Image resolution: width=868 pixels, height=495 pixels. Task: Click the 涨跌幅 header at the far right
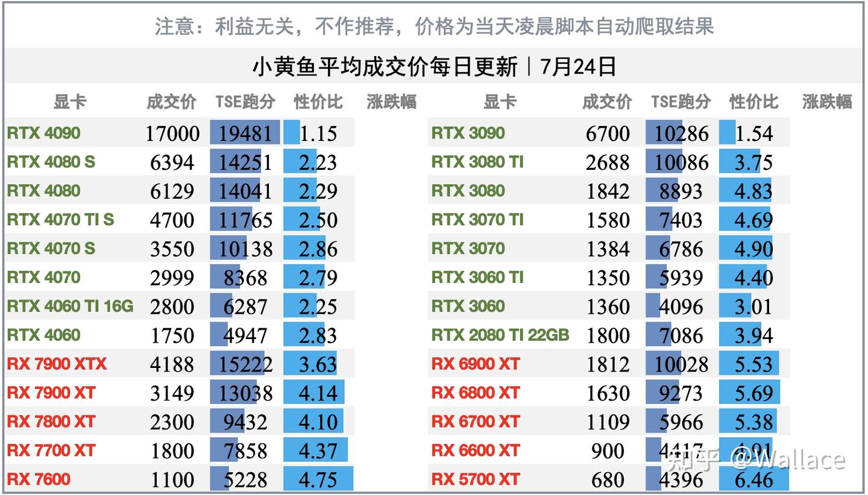[827, 102]
